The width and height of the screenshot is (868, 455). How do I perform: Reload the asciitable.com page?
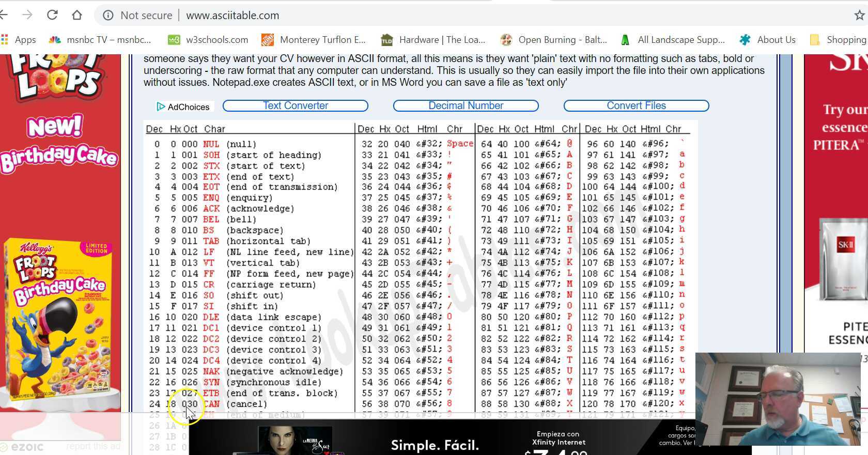coord(52,15)
